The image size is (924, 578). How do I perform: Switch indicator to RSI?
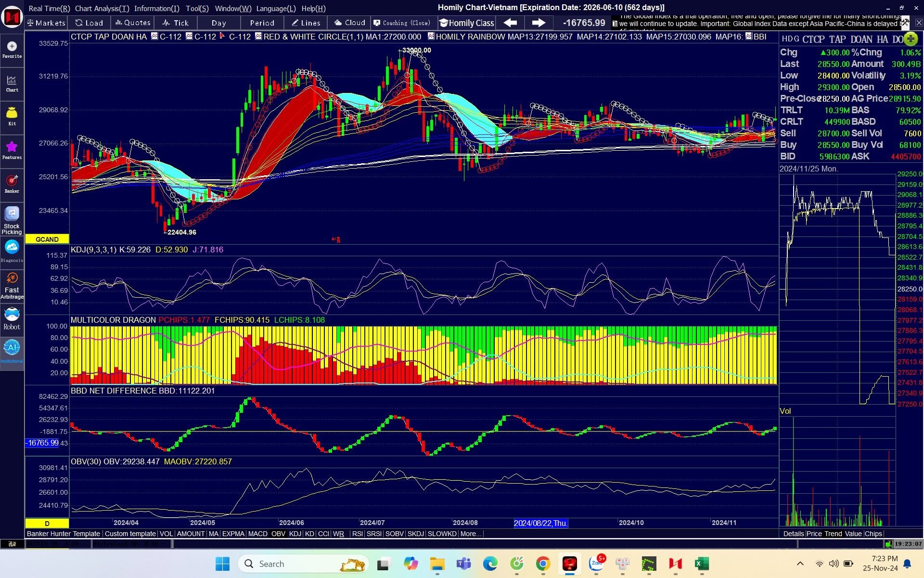tap(357, 534)
